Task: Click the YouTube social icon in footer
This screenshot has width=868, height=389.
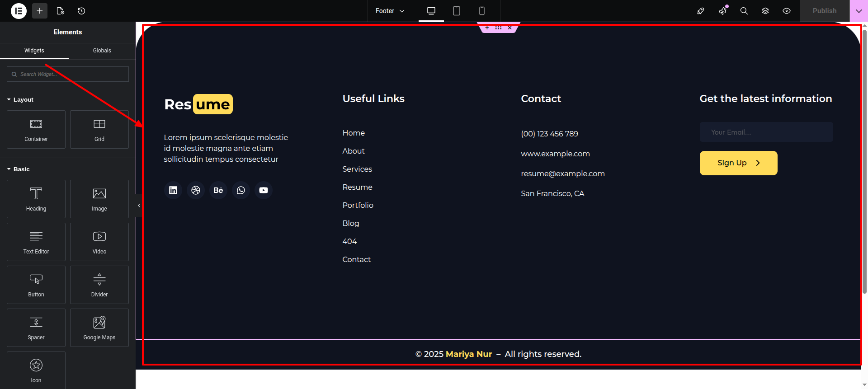Action: pos(264,190)
